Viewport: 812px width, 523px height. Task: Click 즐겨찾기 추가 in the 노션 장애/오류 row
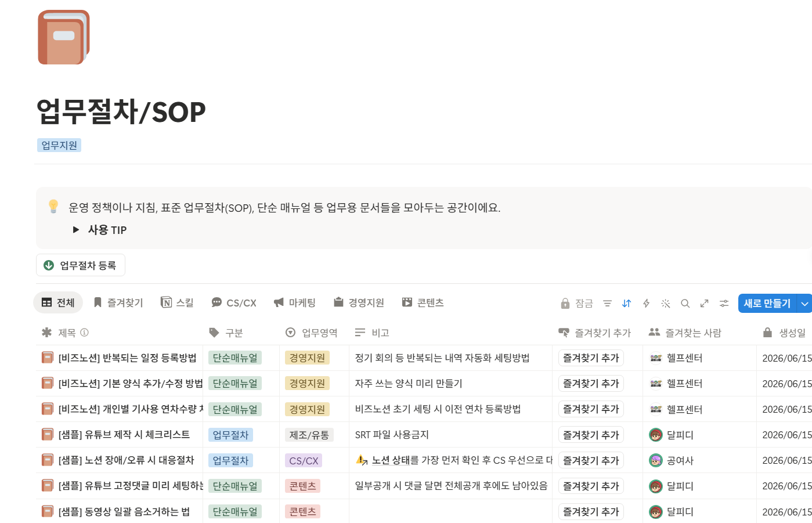(x=591, y=460)
